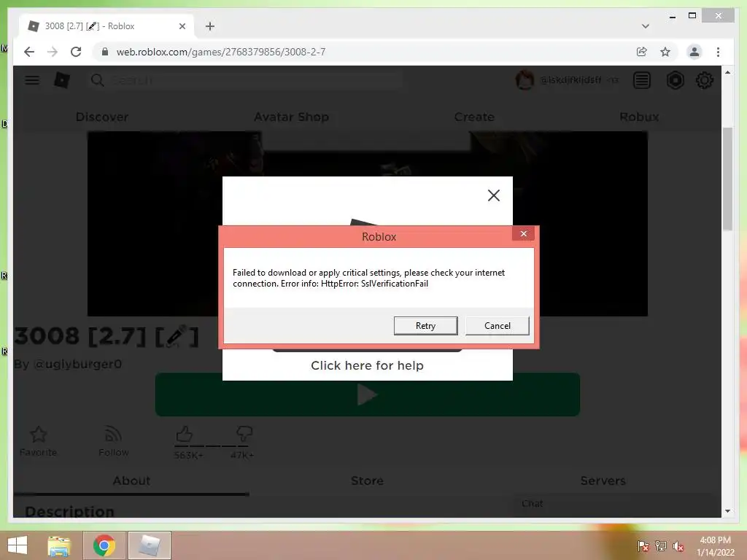Bookmark this page with the star icon

coord(665,52)
